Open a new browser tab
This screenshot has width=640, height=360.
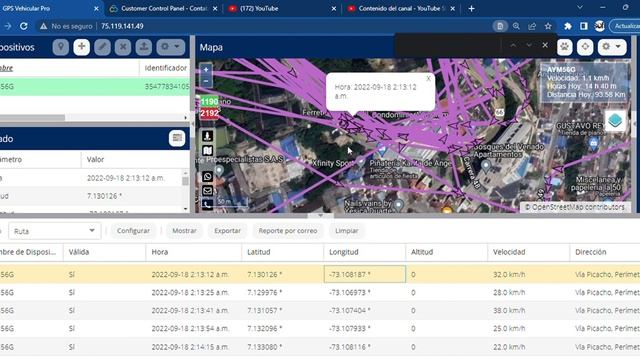471,9
